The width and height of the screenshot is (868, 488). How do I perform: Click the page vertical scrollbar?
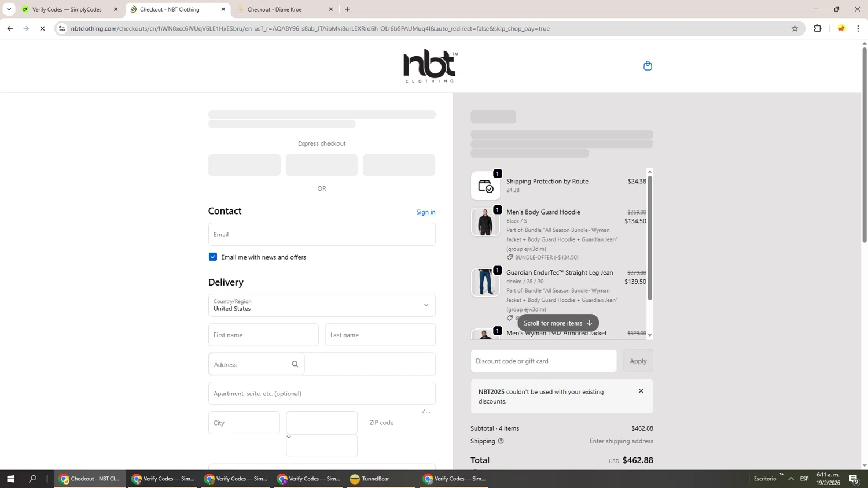(865, 145)
